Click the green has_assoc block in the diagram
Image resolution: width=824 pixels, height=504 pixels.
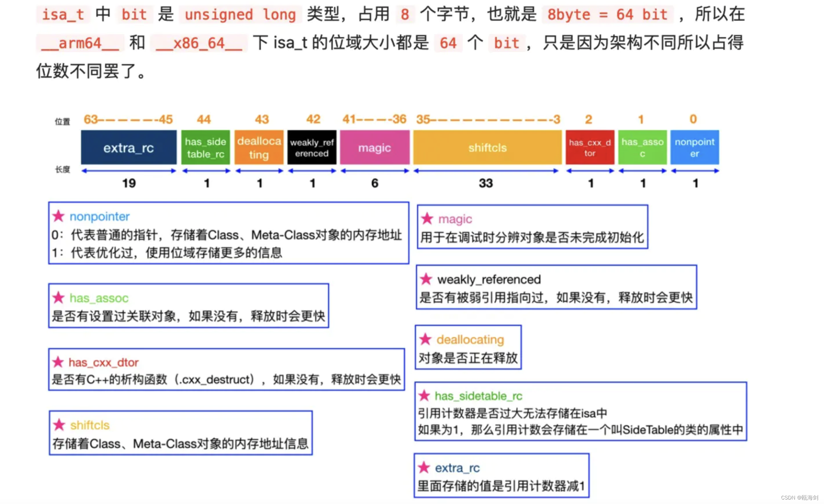click(x=642, y=147)
